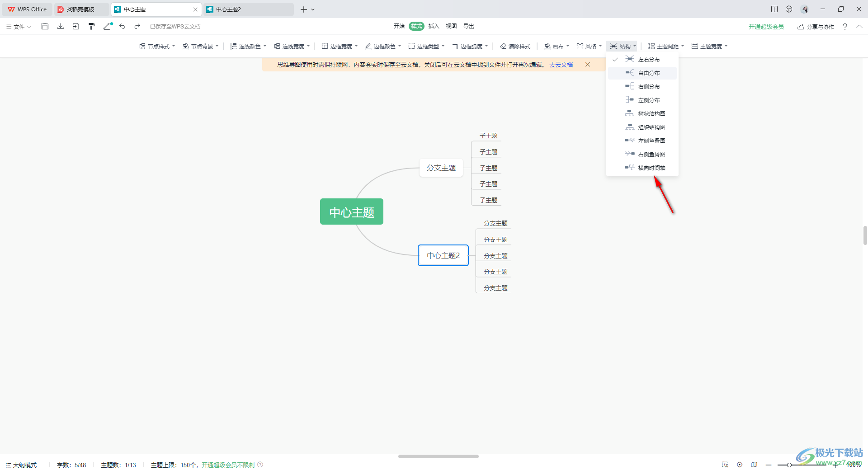
Task: Open the 边框类型 dropdown
Action: pos(426,46)
